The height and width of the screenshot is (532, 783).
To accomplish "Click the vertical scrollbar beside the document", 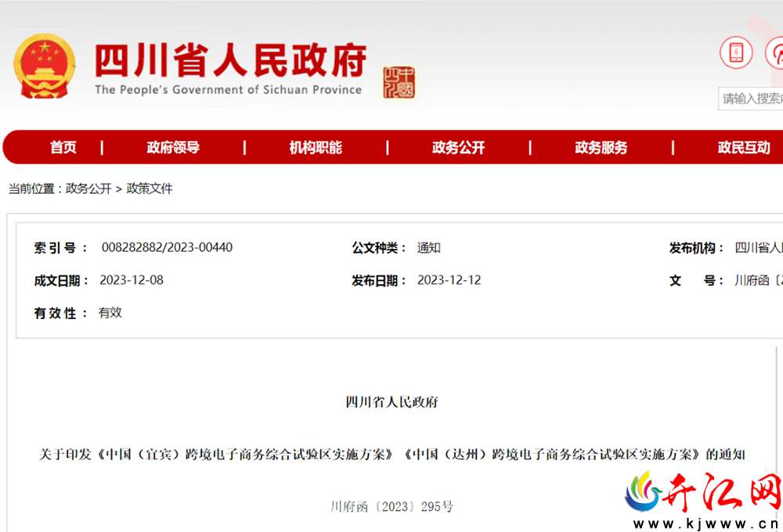I will pyautogui.click(x=777, y=439).
